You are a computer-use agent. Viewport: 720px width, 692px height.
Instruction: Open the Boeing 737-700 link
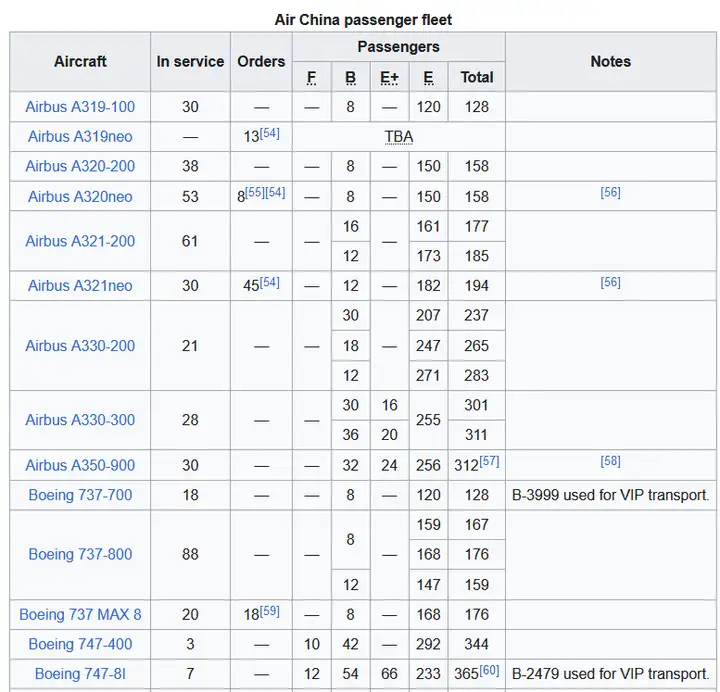point(80,495)
